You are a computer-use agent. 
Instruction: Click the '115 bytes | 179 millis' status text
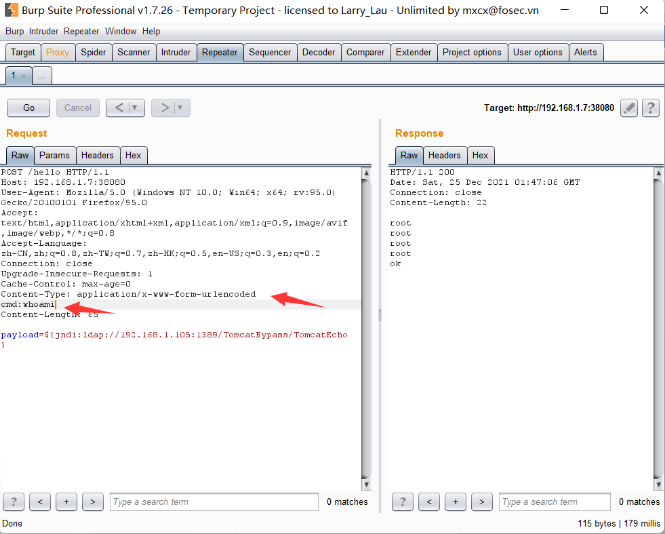click(619, 523)
